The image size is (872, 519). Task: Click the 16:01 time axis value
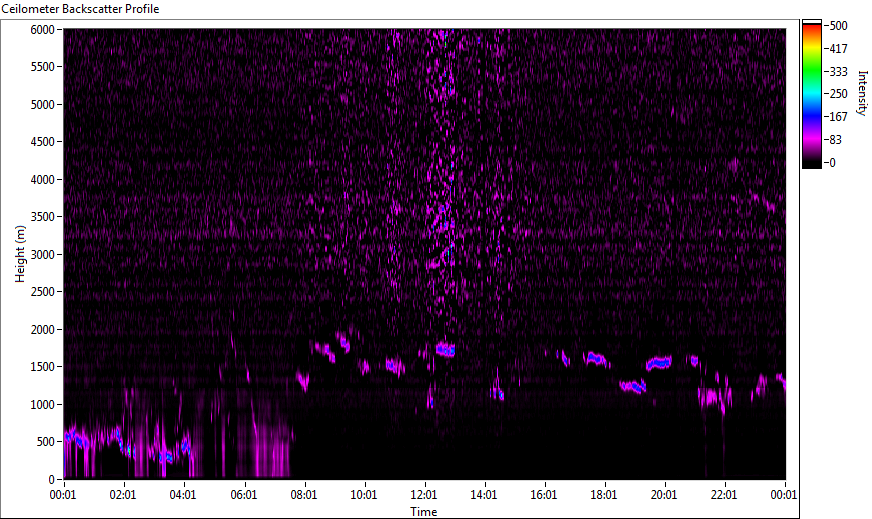tap(544, 495)
